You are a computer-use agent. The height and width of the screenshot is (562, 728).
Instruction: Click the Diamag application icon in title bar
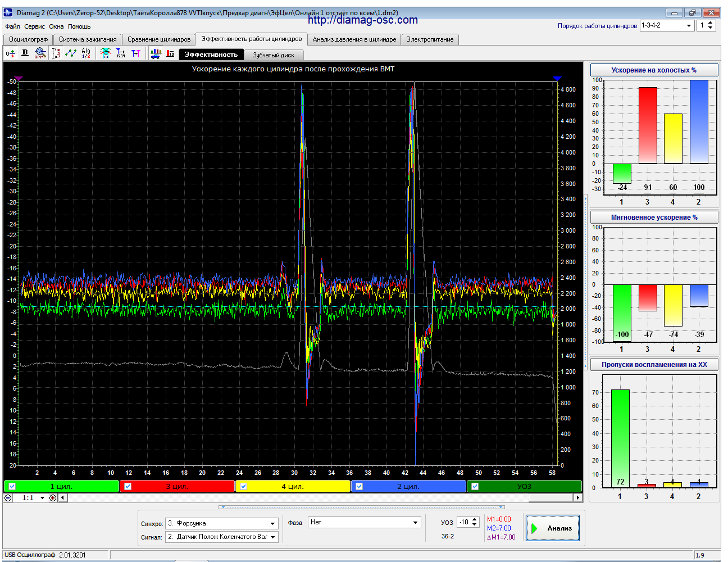tap(8, 12)
